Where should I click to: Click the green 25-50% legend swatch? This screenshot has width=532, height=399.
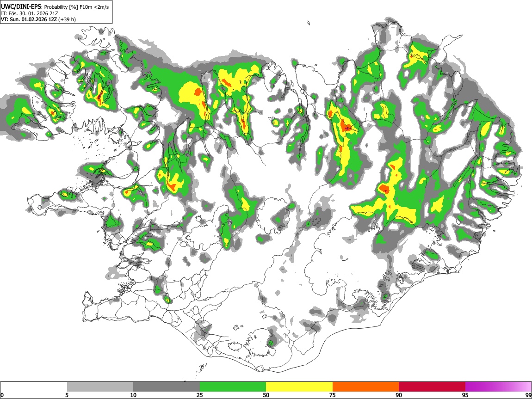click(x=233, y=387)
